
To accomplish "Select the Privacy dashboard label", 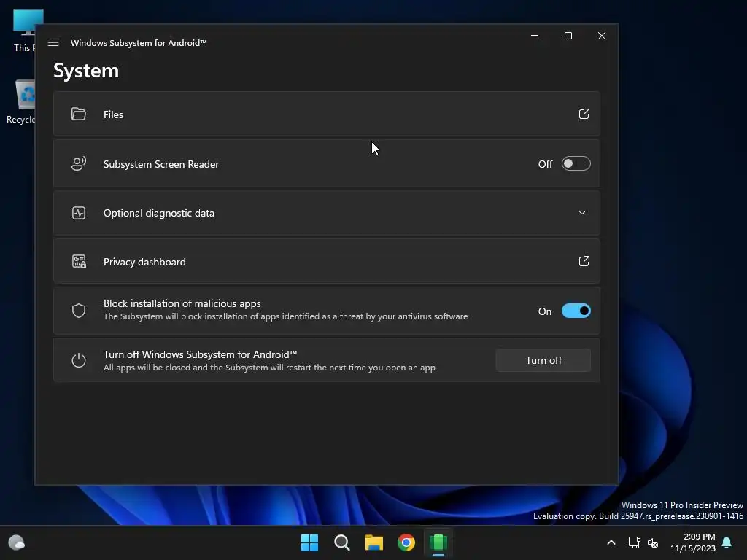I will pyautogui.click(x=144, y=262).
